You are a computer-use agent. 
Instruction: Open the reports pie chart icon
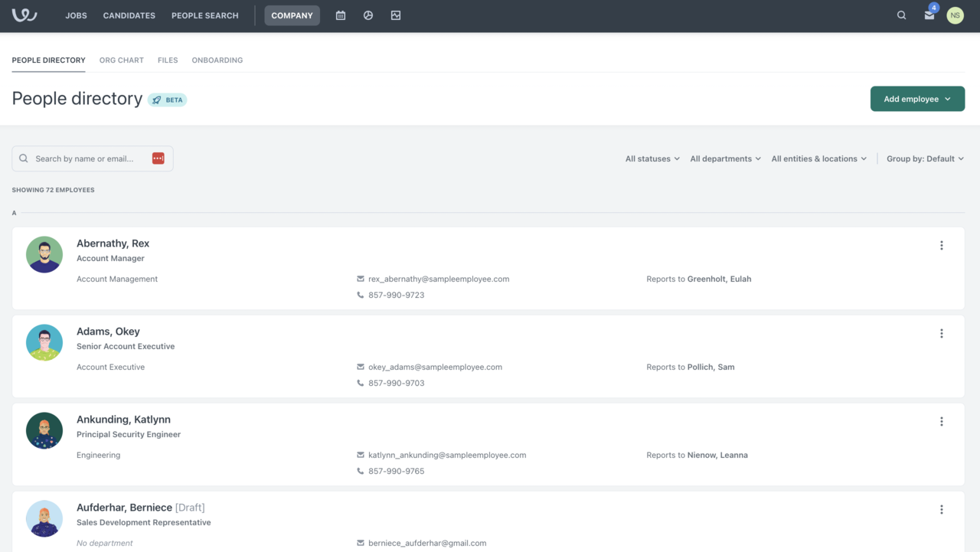pyautogui.click(x=368, y=15)
